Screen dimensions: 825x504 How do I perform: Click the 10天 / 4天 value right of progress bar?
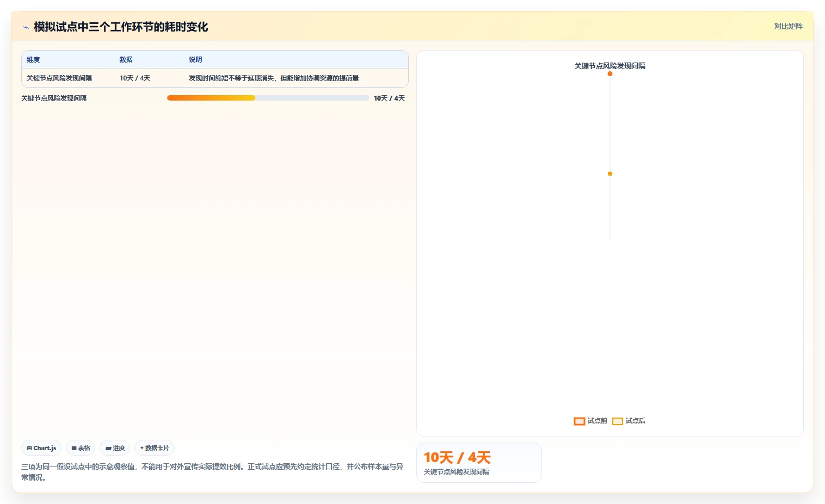389,98
